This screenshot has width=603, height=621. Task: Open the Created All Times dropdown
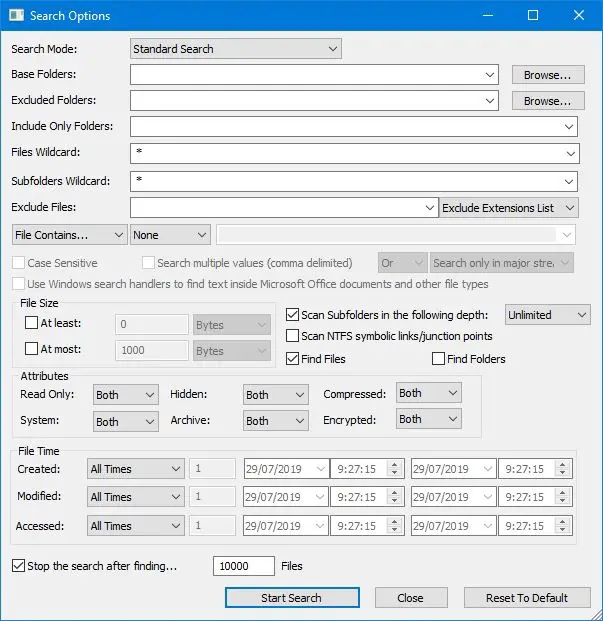[x=136, y=469]
